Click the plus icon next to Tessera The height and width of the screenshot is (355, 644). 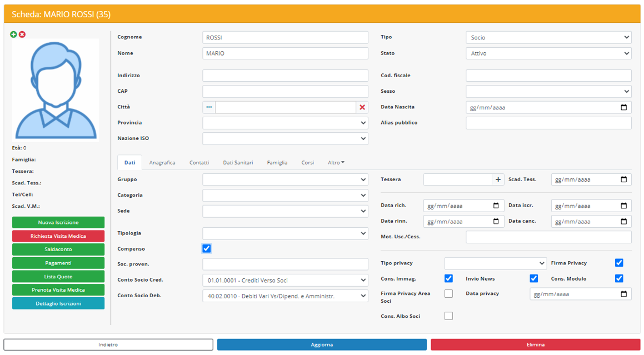coord(498,179)
